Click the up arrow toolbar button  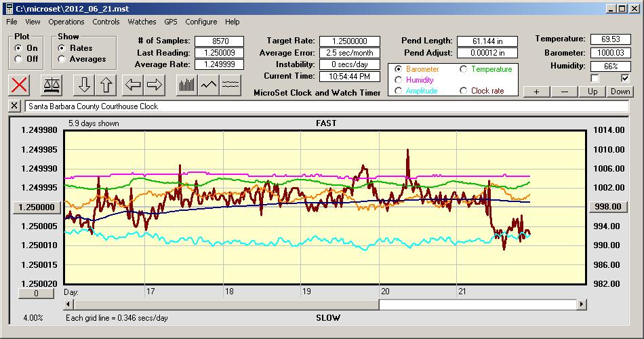106,85
